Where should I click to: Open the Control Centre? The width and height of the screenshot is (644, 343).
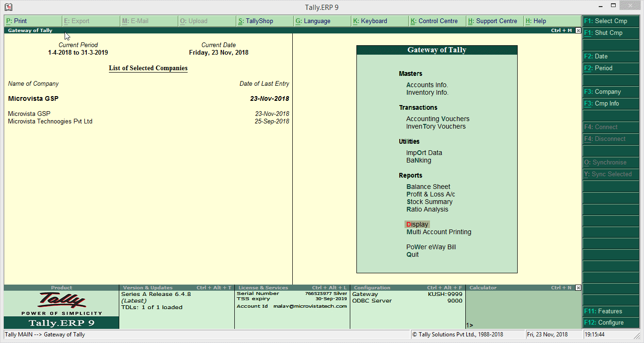(x=438, y=21)
